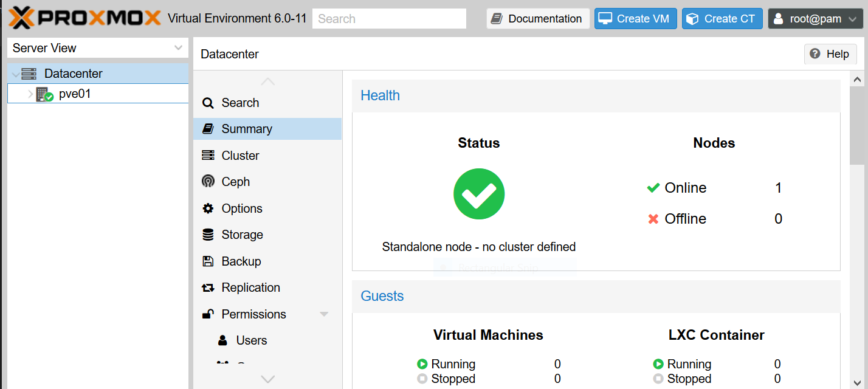Click the book icon beside Summary
868x389 pixels.
(x=208, y=129)
